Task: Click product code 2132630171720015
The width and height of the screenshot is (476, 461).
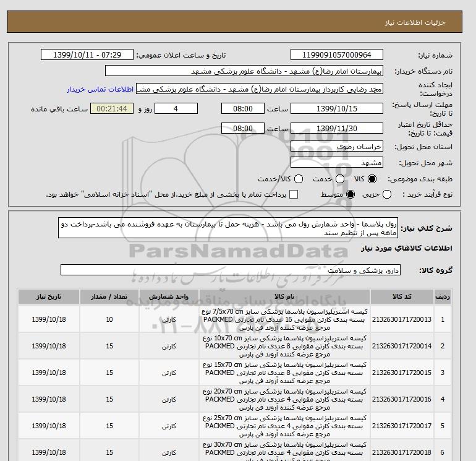Action: point(402,373)
